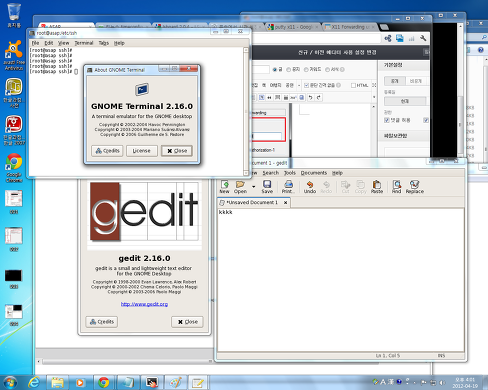The width and height of the screenshot is (488, 390).
Task: Open Paint from the taskbar
Action: coord(176,382)
